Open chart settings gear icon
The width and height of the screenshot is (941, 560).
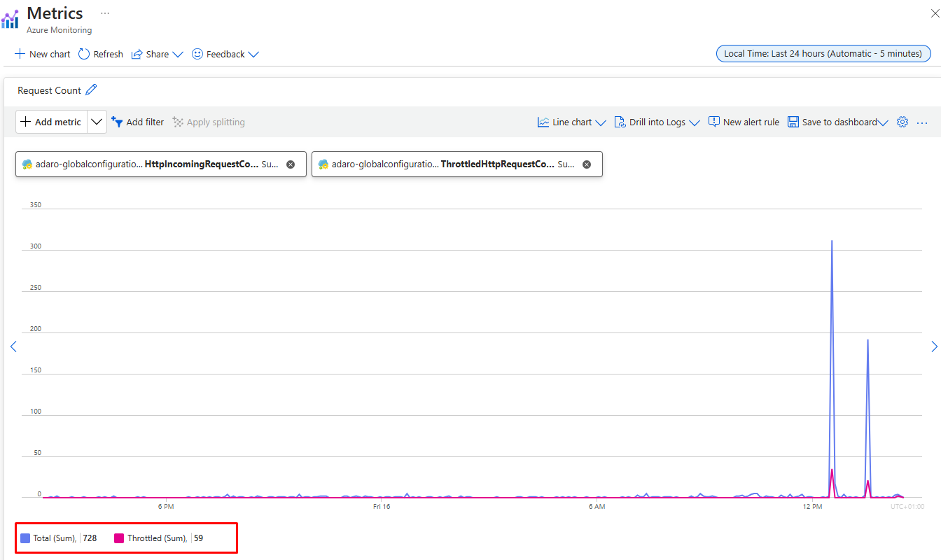coord(902,122)
